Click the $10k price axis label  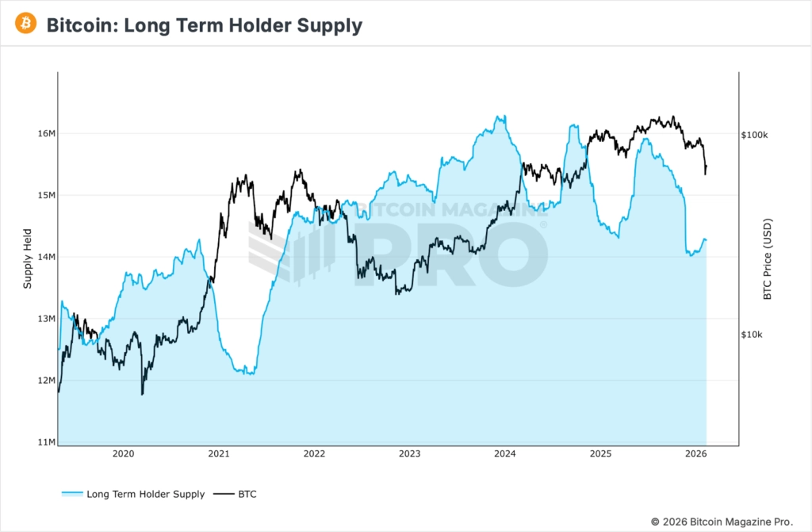coord(752,335)
